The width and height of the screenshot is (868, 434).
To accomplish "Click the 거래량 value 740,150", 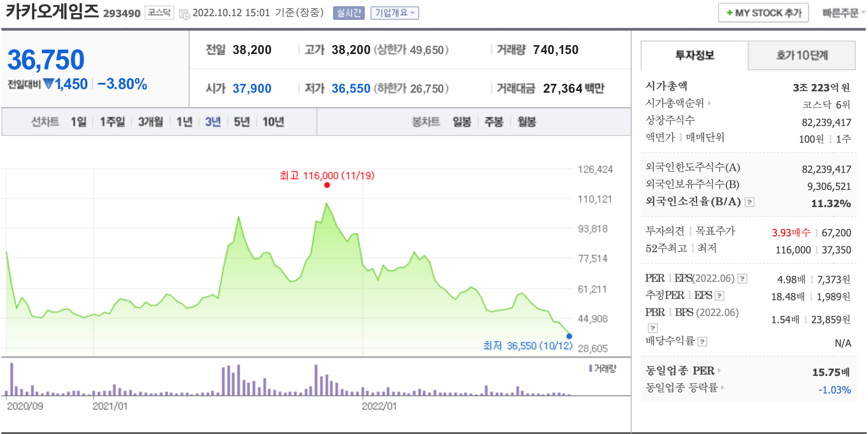I will (556, 50).
